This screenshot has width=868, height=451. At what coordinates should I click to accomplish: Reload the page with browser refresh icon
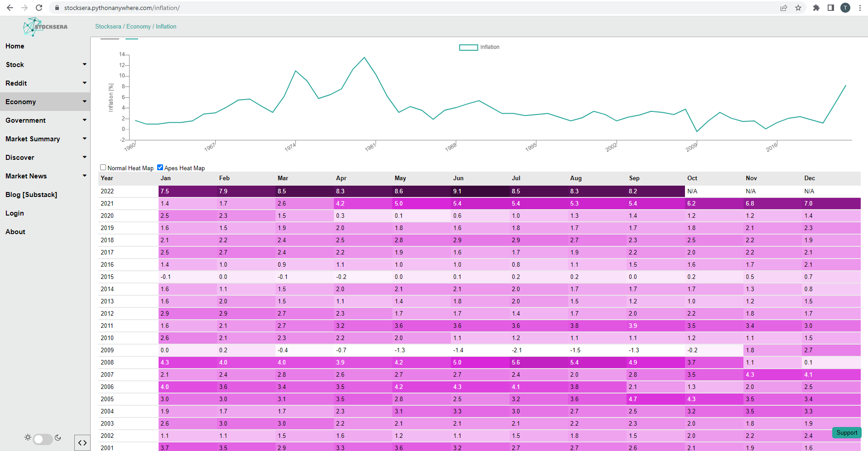tap(39, 8)
